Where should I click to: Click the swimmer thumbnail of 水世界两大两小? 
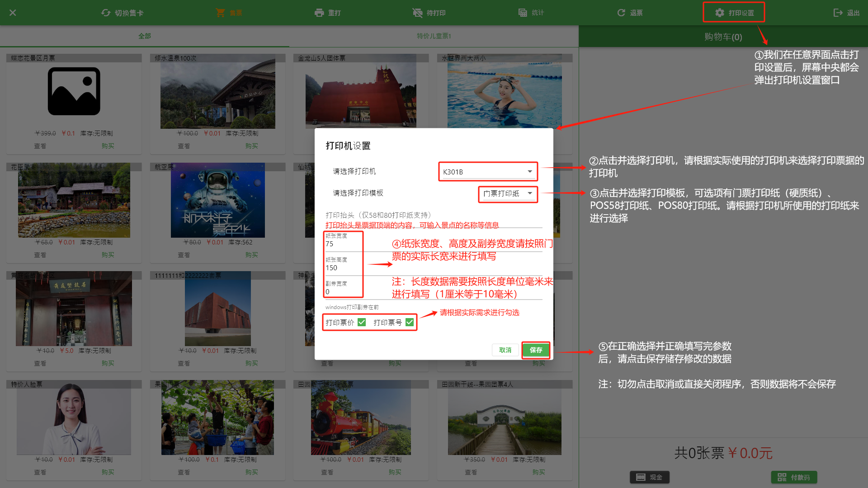click(505, 92)
